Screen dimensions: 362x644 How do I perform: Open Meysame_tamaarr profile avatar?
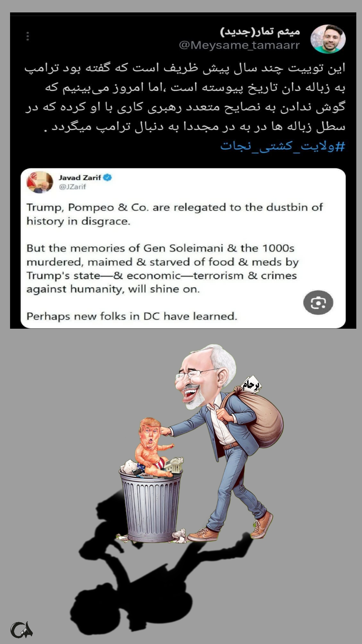point(328,39)
